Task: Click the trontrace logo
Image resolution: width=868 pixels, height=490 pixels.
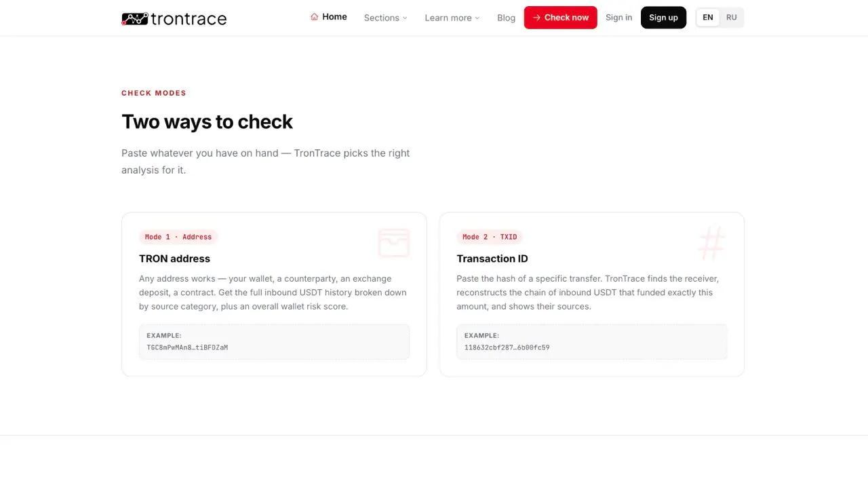Action: point(174,18)
